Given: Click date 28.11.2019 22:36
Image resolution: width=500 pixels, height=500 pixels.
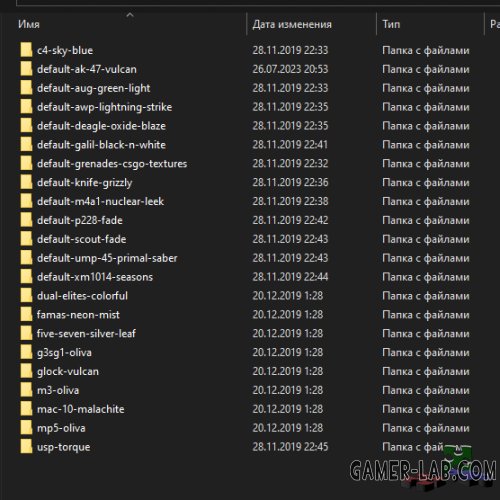Looking at the screenshot, I should [290, 182].
